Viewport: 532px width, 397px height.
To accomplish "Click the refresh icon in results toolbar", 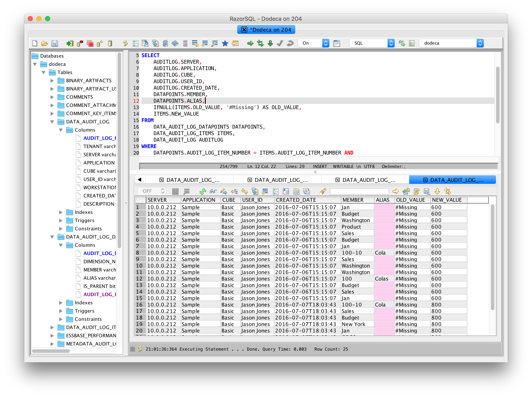I will [x=203, y=191].
